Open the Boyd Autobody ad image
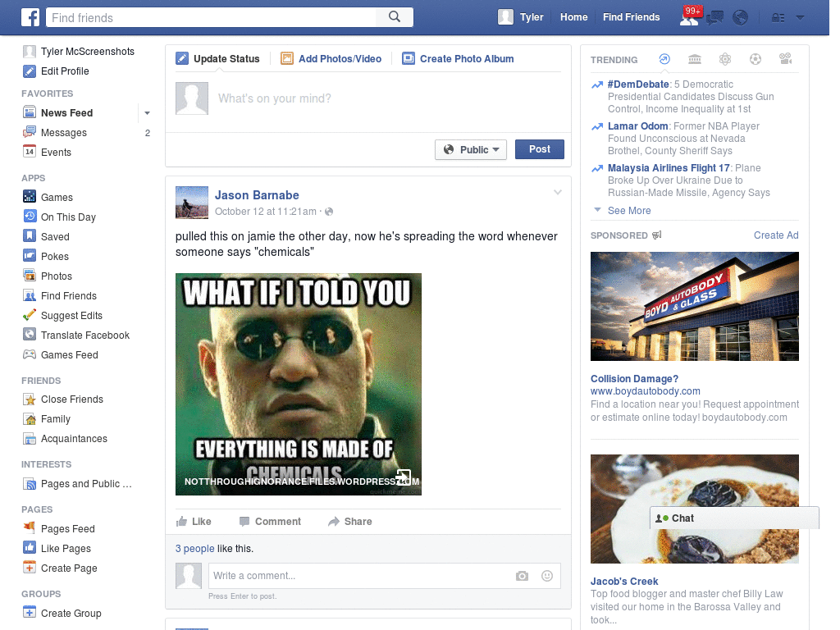 (x=694, y=307)
